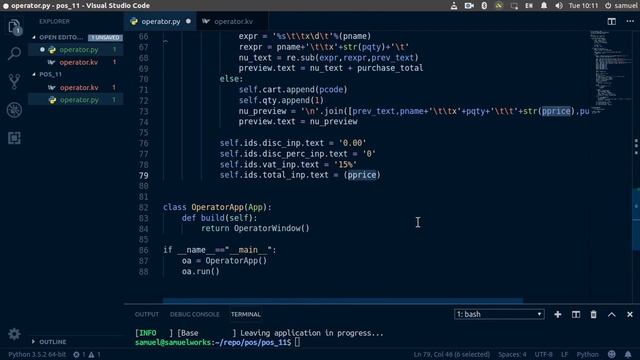The height and width of the screenshot is (360, 640).
Task: Open the 1: bash terminal dropdown
Action: 499,314
